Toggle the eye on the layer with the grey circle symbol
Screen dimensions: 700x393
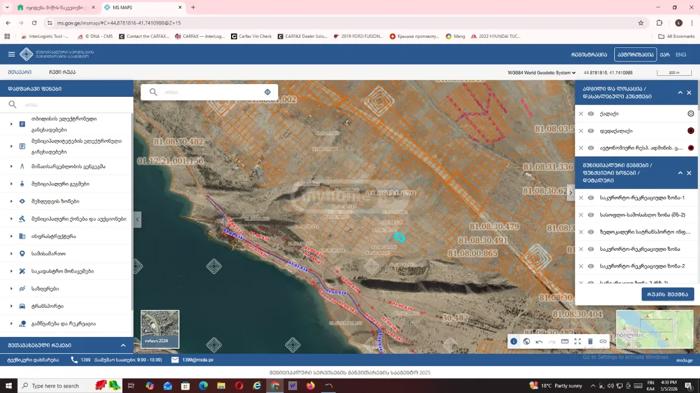591,114
